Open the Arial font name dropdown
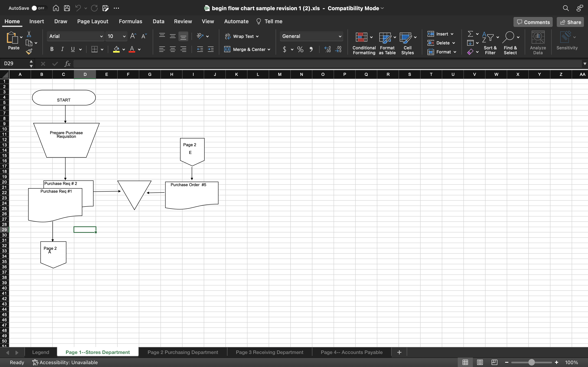The image size is (588, 367). tap(101, 36)
